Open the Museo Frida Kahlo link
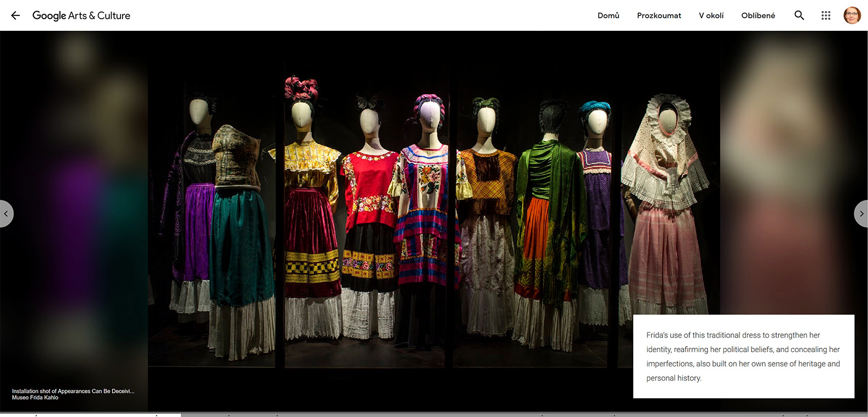 tap(35, 397)
